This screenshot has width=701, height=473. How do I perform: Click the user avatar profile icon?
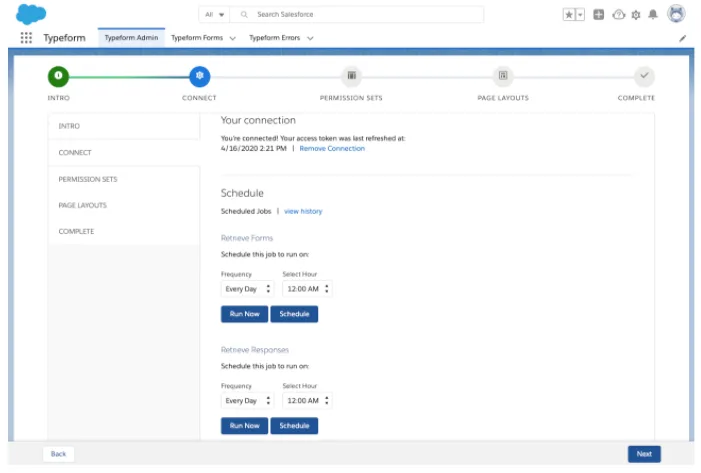pyautogui.click(x=676, y=14)
